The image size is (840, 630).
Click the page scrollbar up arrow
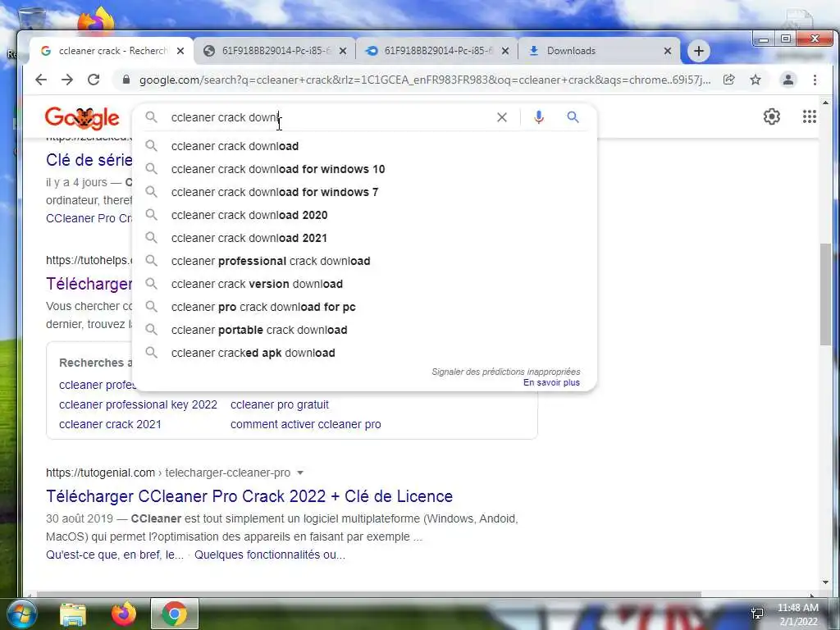pyautogui.click(x=825, y=102)
